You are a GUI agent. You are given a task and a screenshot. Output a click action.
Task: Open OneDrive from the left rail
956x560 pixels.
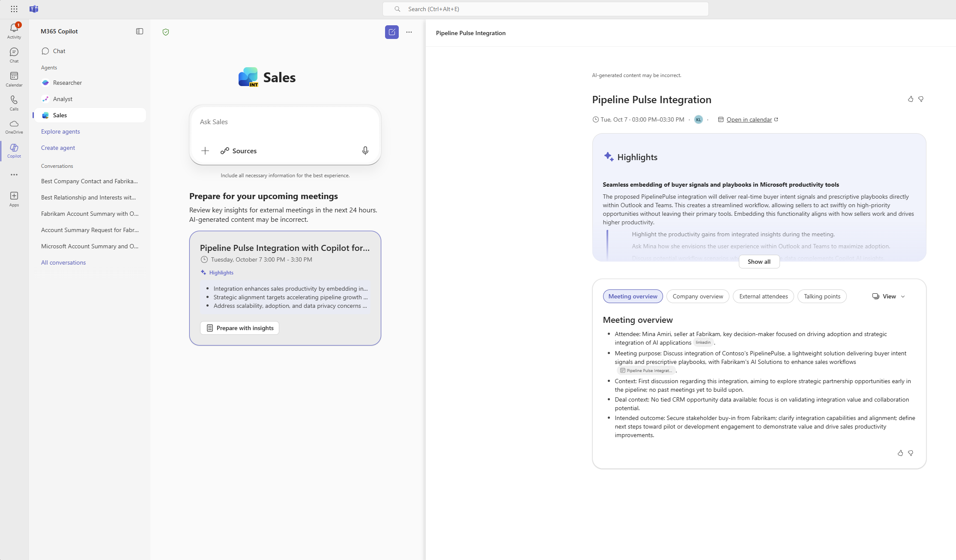tap(14, 126)
